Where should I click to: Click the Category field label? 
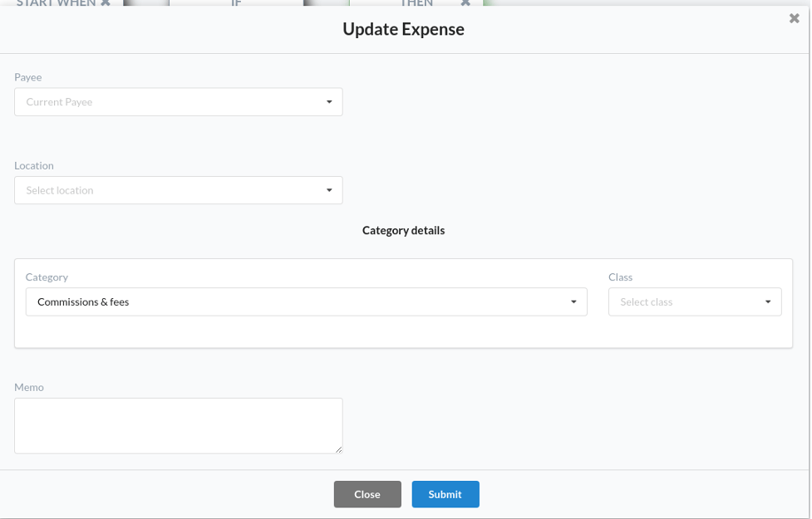[47, 277]
